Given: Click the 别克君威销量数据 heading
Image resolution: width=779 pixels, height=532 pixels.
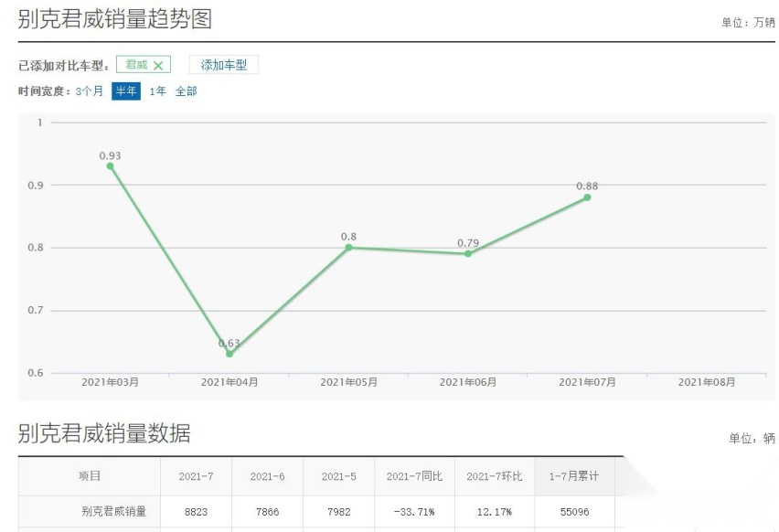Looking at the screenshot, I should pos(104,432).
